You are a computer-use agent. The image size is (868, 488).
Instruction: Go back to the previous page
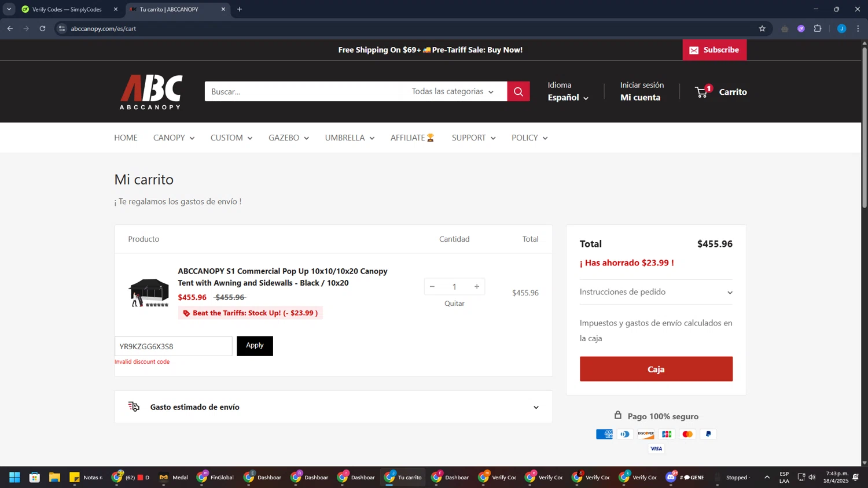(10, 28)
